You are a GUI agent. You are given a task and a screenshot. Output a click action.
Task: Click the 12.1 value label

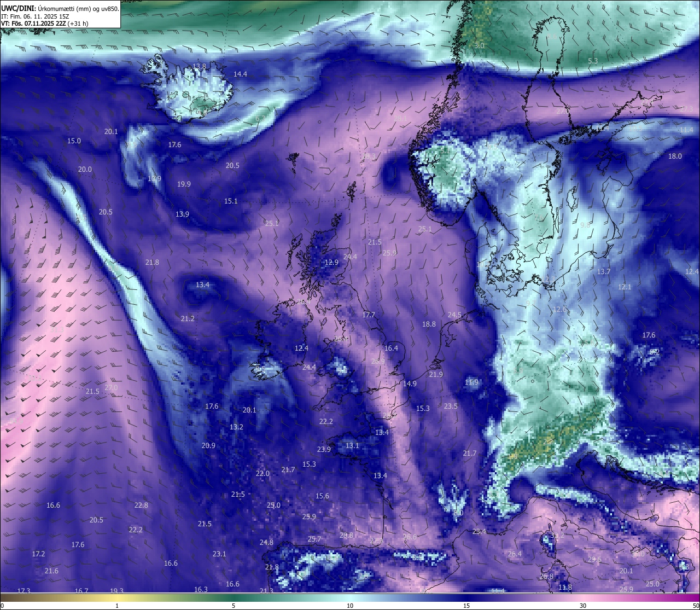tap(625, 287)
